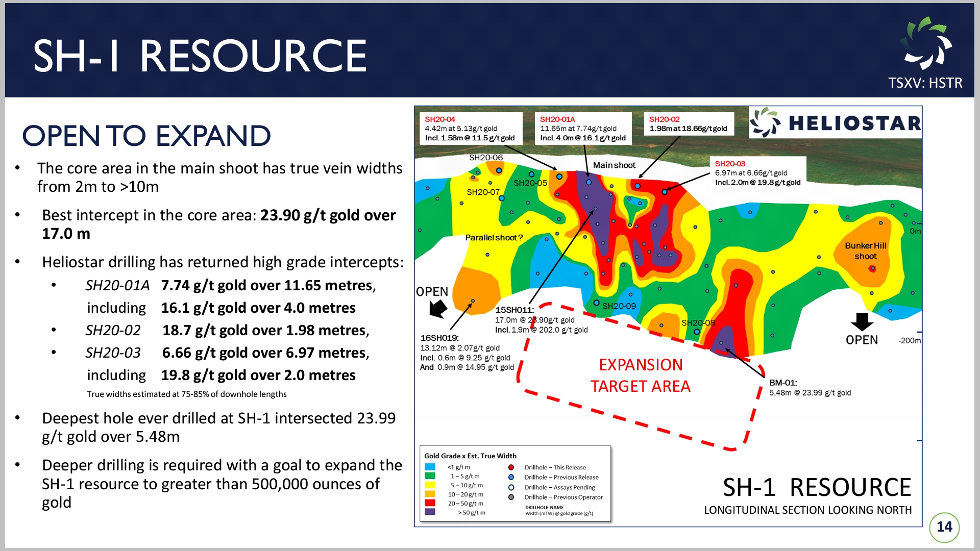Click the red 20–50 g/t m legend swatch
This screenshot has width=980, height=551.
click(430, 503)
